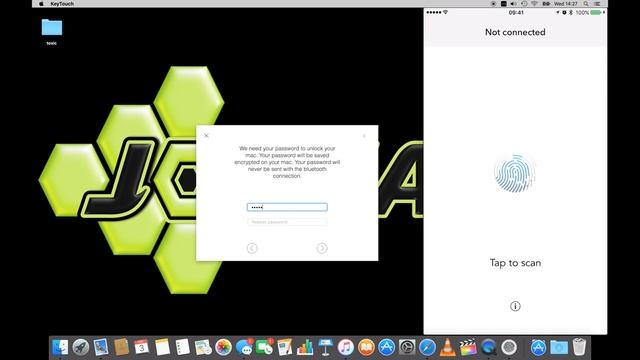Open the info icon below Tap to scan

point(515,306)
